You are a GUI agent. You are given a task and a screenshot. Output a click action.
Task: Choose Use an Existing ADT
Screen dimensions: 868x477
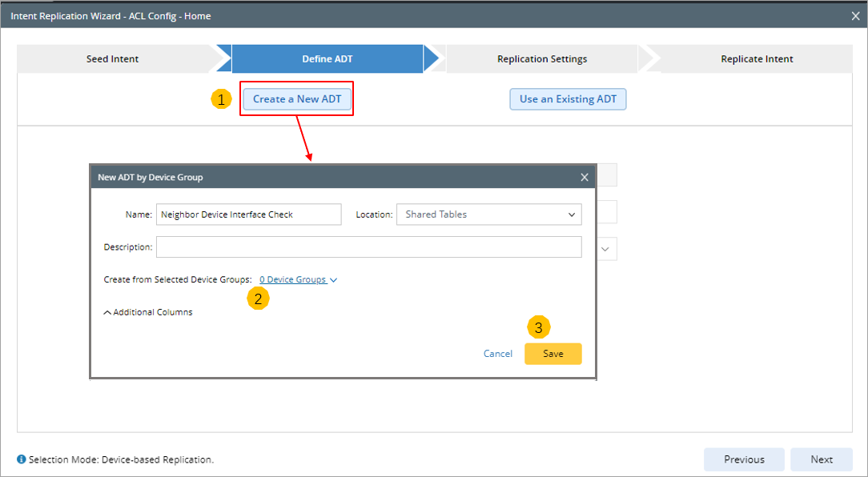(568, 99)
